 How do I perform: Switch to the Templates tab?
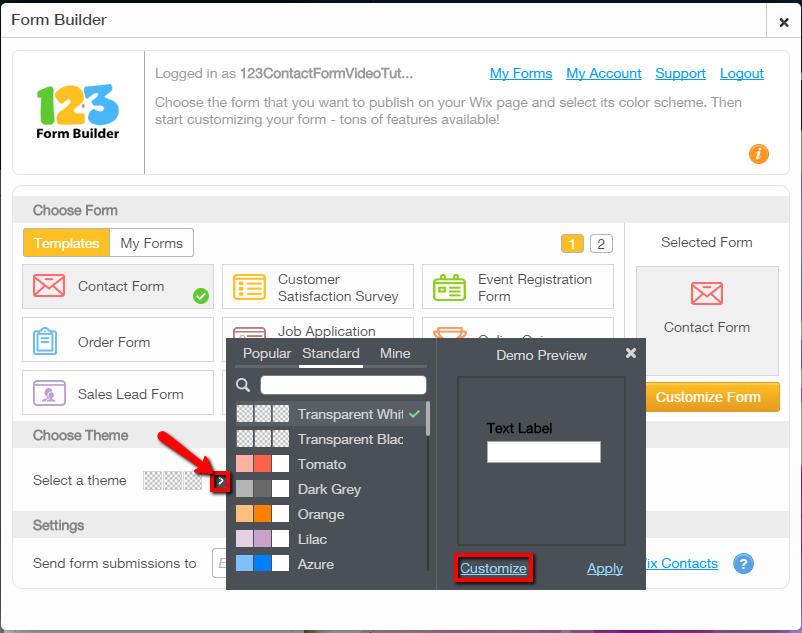click(x=66, y=243)
